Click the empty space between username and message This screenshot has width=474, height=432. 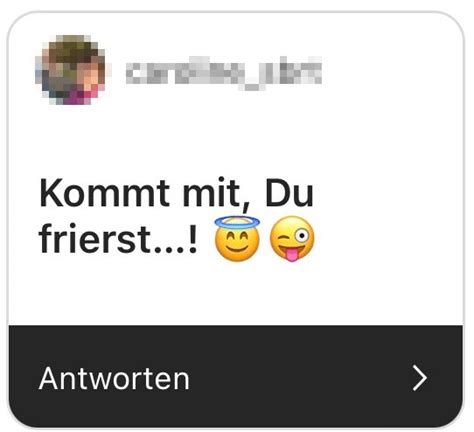click(x=236, y=140)
